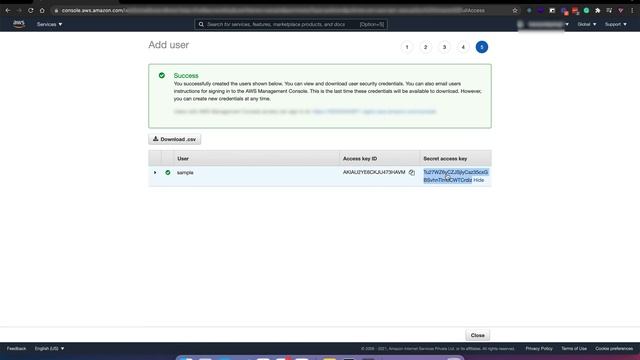Open the Terms of Use link
Screen dimensions: 640x360
click(x=574, y=349)
